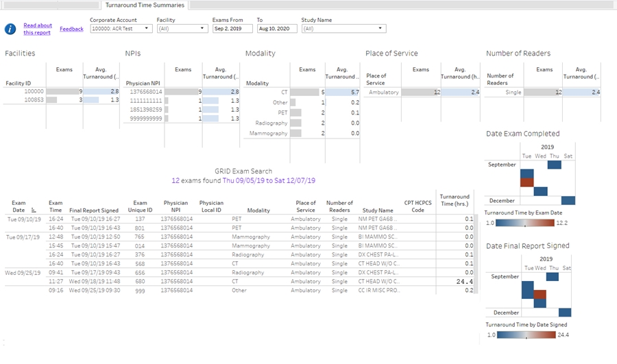Select the 24.4 turnaround time value
The width and height of the screenshot is (617, 364).
463,281
